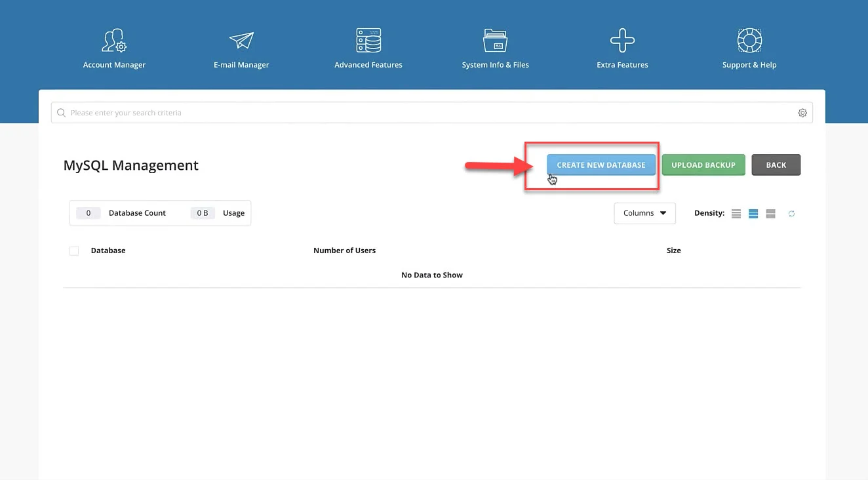This screenshot has height=480, width=868.
Task: Open the System Info & Files folder icon
Action: coord(495,41)
